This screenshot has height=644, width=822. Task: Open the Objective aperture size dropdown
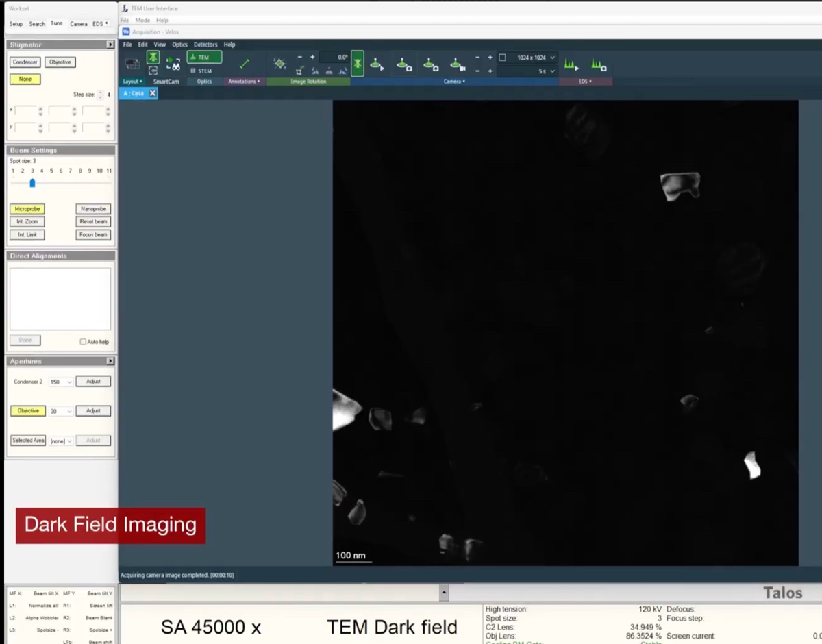pos(60,411)
